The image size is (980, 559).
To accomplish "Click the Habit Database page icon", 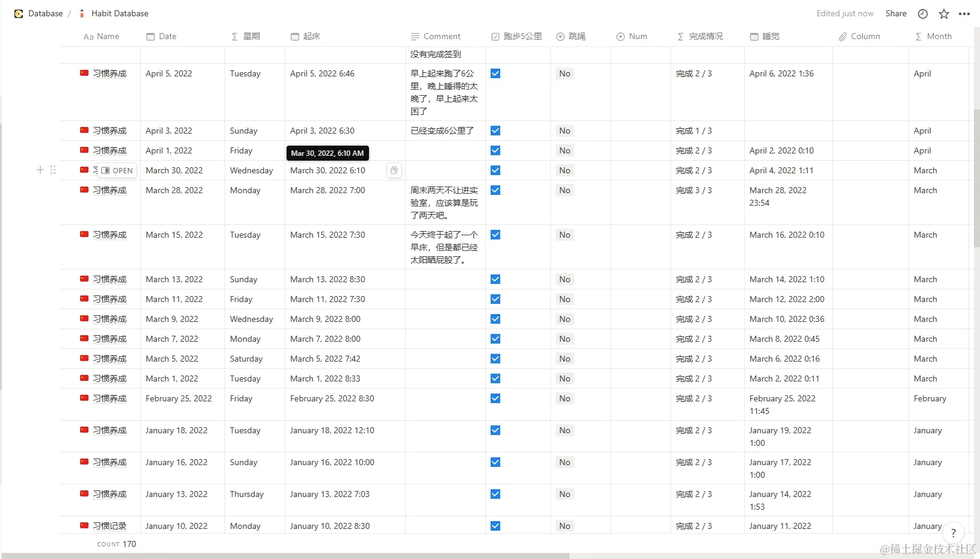I will pos(82,13).
